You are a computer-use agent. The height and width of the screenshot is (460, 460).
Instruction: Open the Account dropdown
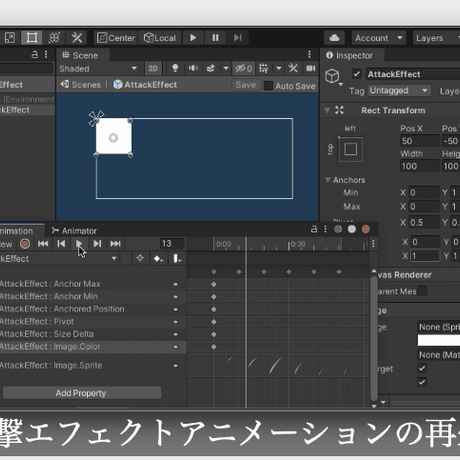[x=379, y=38]
